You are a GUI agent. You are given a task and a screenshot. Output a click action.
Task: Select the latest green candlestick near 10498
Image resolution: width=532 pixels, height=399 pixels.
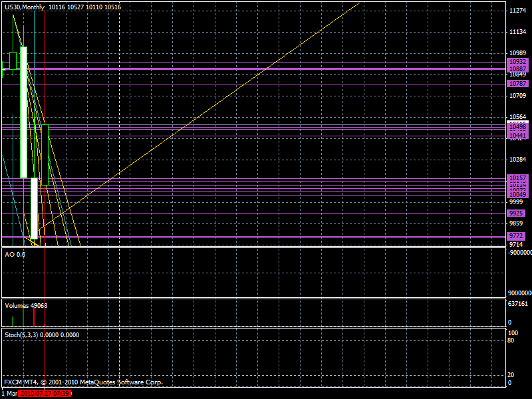[x=45, y=155]
